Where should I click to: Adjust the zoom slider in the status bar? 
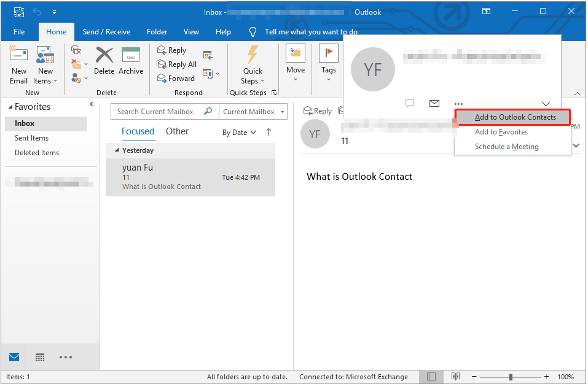coord(511,376)
